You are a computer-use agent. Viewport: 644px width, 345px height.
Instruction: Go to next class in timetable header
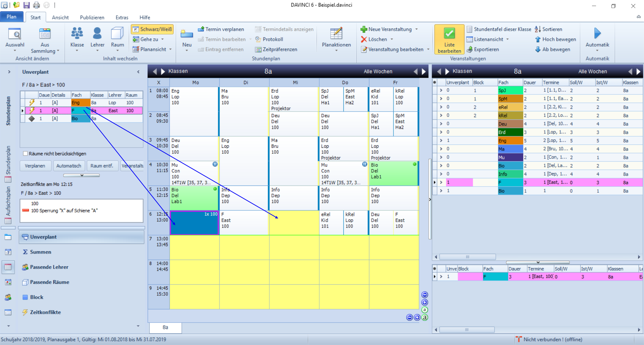coord(163,71)
